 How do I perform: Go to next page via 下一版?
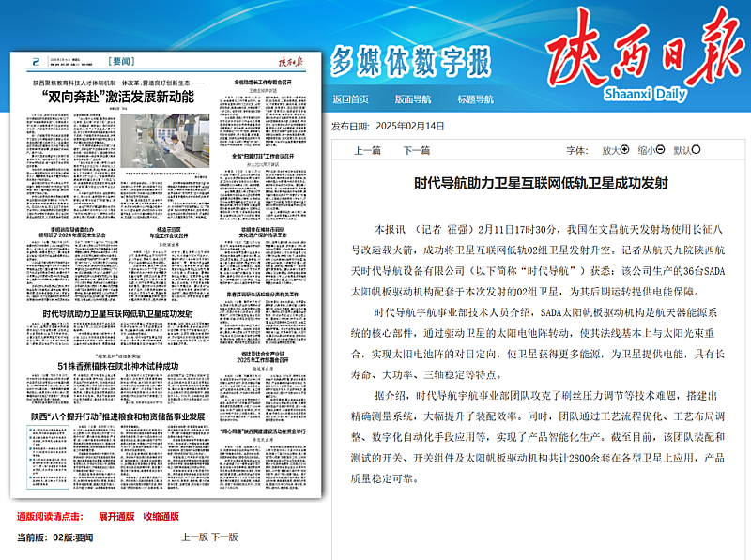pos(224,537)
